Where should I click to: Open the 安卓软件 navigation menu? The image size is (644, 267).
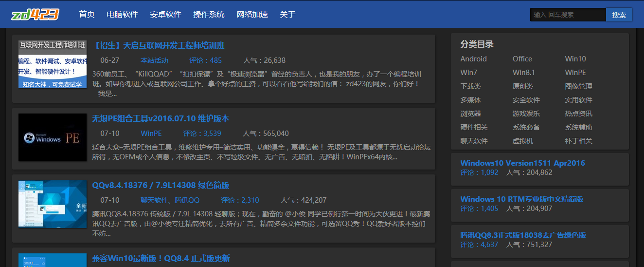(166, 14)
